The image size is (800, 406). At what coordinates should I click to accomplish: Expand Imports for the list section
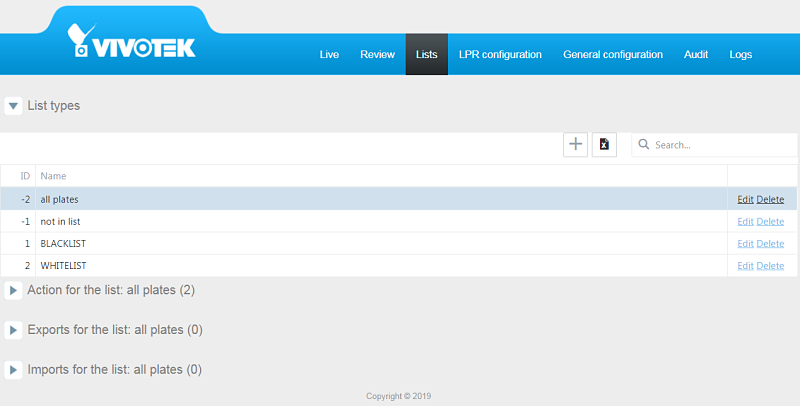[x=13, y=370]
